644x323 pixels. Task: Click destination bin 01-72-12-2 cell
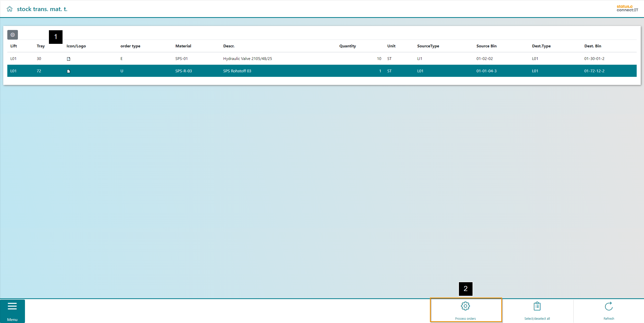(x=594, y=71)
